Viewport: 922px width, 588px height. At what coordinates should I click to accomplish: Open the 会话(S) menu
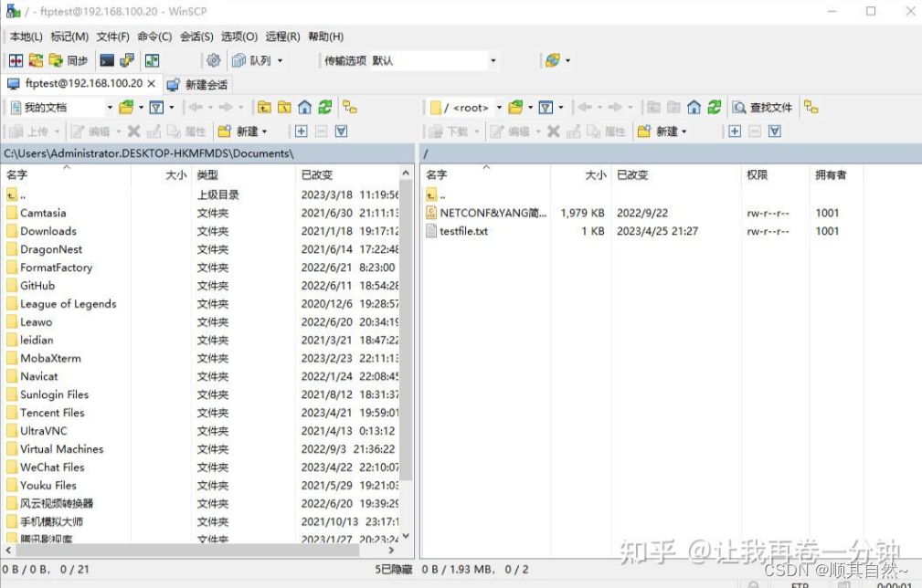(x=196, y=37)
